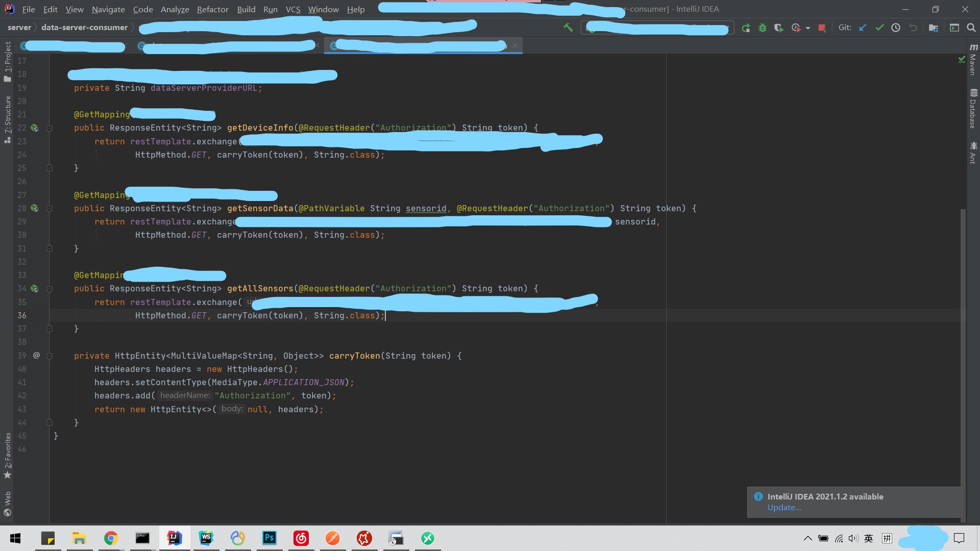
Task: Click data-server-consumer breadcrumb
Action: (84, 28)
